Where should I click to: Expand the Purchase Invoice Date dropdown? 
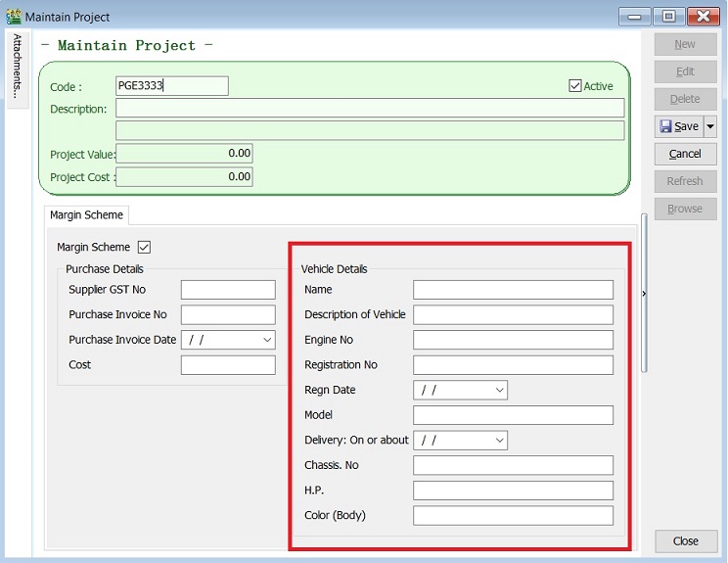coord(267,340)
